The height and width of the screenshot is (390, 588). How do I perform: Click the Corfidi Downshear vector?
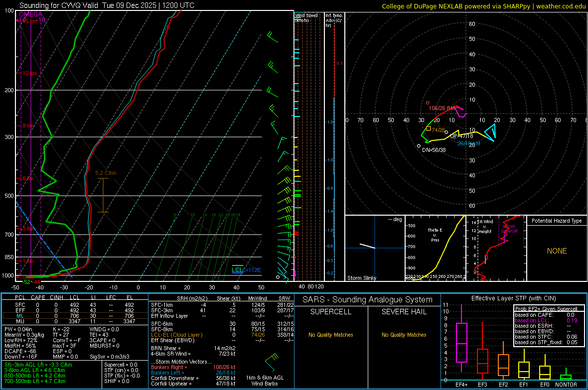pyautogui.click(x=193, y=378)
